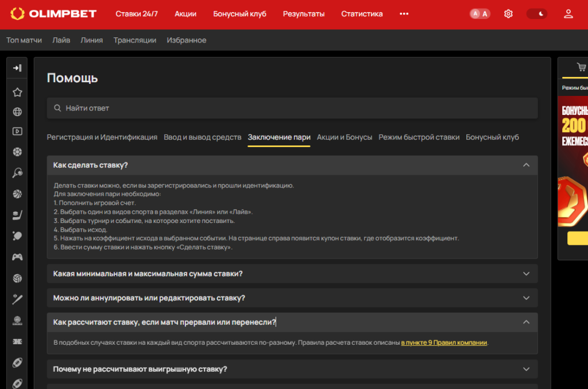Click the 'Найти ответ' search field

point(292,108)
